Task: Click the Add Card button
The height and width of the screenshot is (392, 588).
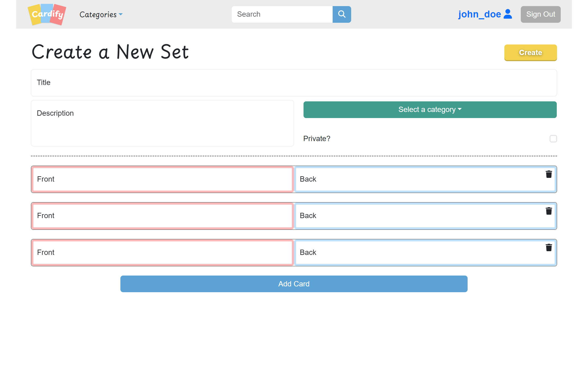Action: pyautogui.click(x=294, y=284)
